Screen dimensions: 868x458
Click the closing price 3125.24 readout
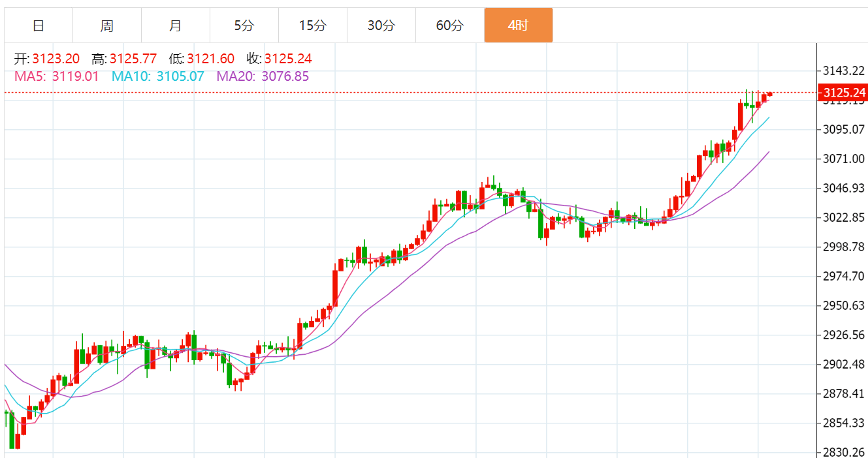[288, 59]
